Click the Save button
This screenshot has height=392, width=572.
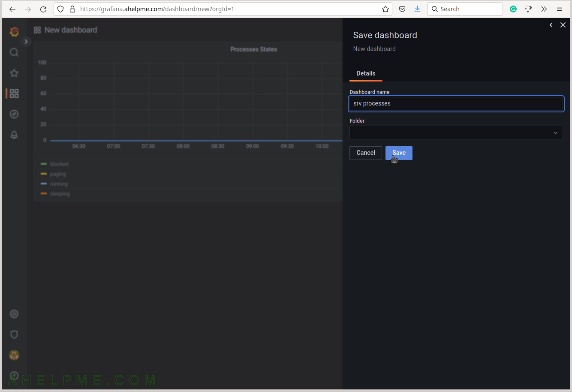(399, 153)
